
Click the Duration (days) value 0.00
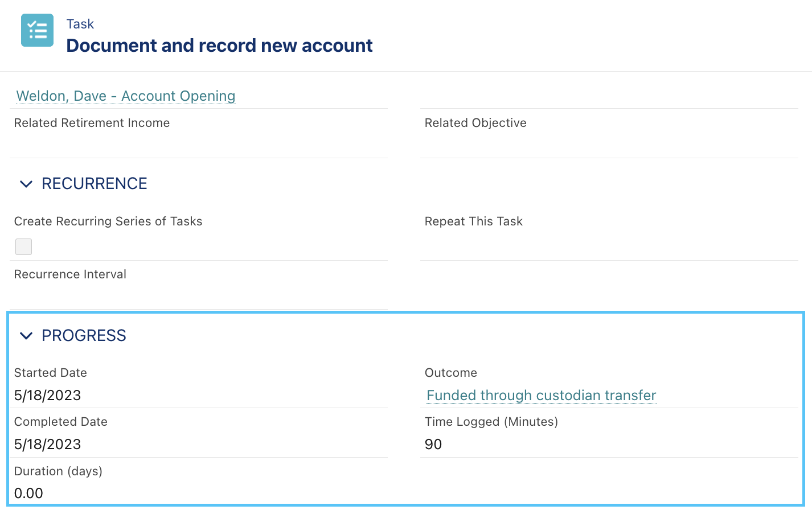[28, 493]
